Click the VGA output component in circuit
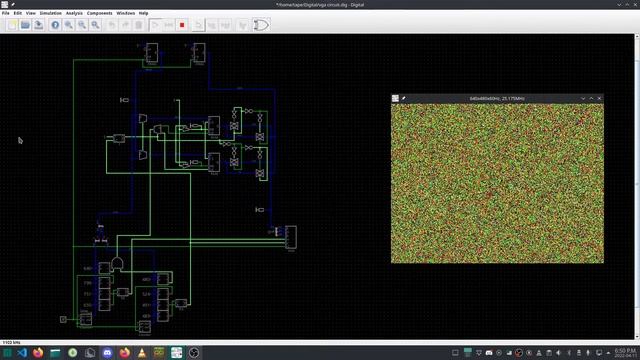Screen dimensions: 640x360 [291, 237]
